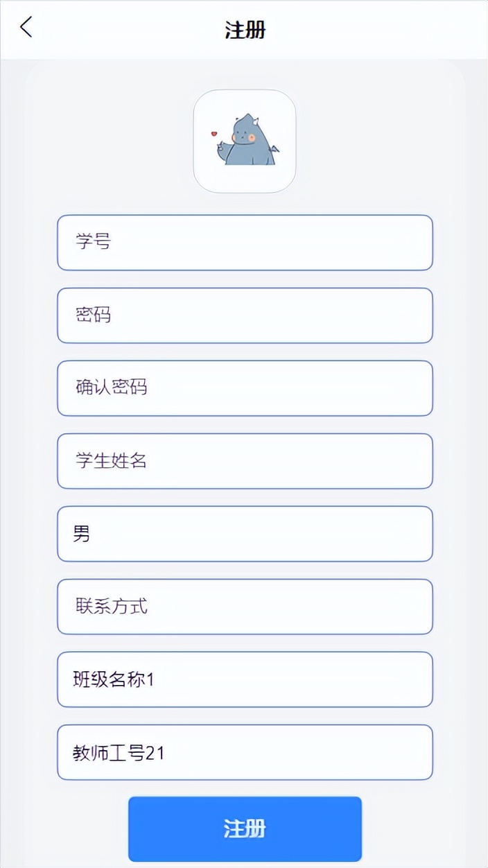Select the 密码 password field

click(244, 315)
